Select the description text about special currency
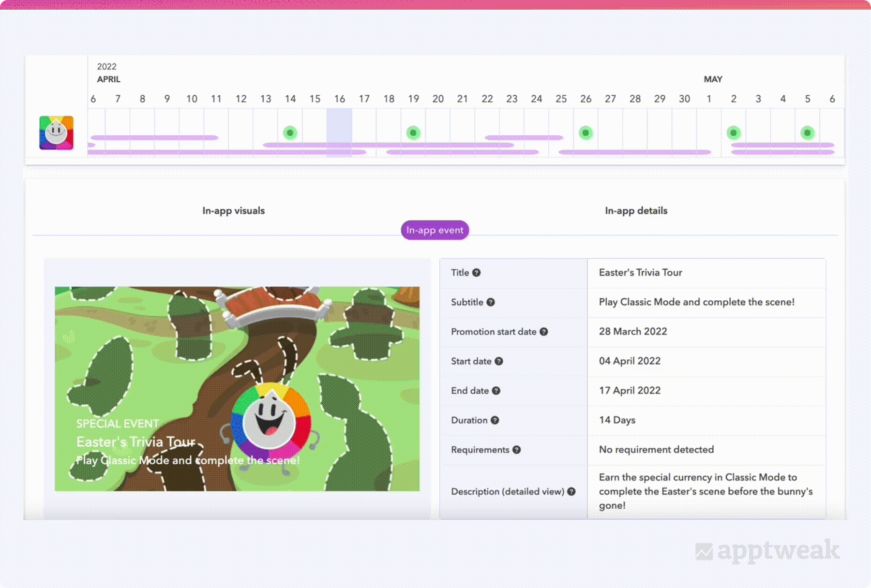871x588 pixels. [x=706, y=491]
